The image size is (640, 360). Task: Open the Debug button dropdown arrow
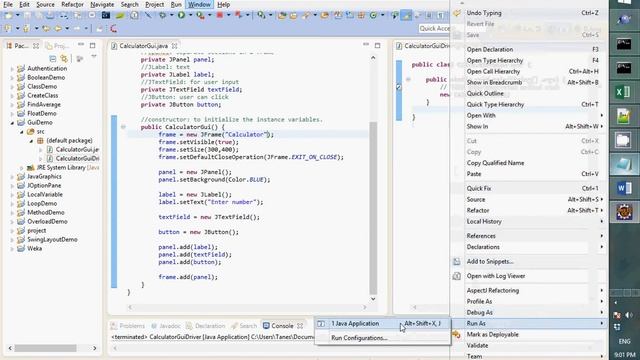(171, 16)
